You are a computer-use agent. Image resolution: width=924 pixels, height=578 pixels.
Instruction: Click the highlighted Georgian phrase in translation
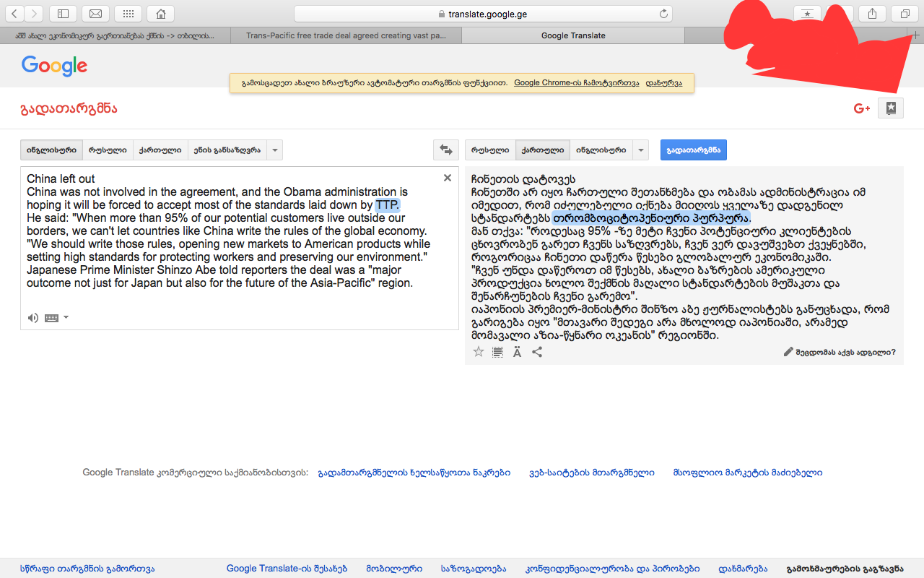click(x=652, y=217)
